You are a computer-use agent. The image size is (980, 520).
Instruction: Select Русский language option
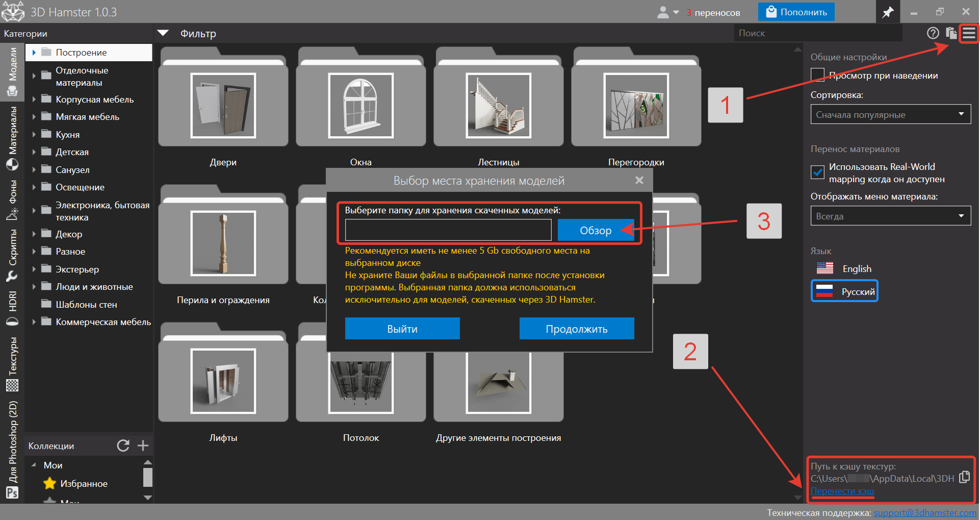pyautogui.click(x=844, y=291)
